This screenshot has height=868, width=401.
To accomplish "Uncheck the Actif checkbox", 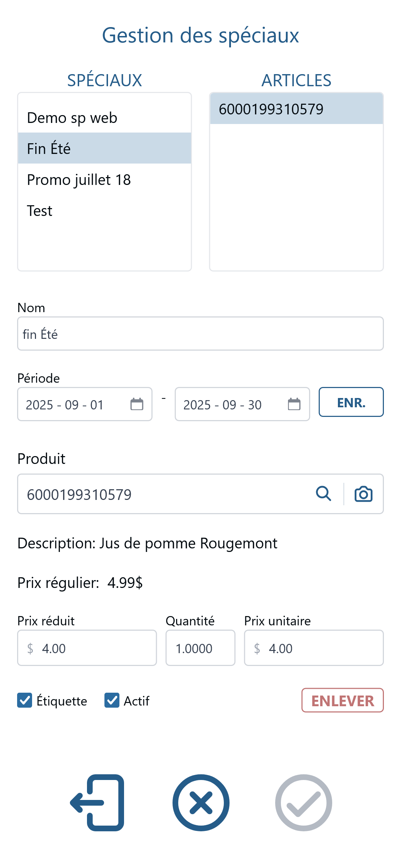I will [112, 700].
